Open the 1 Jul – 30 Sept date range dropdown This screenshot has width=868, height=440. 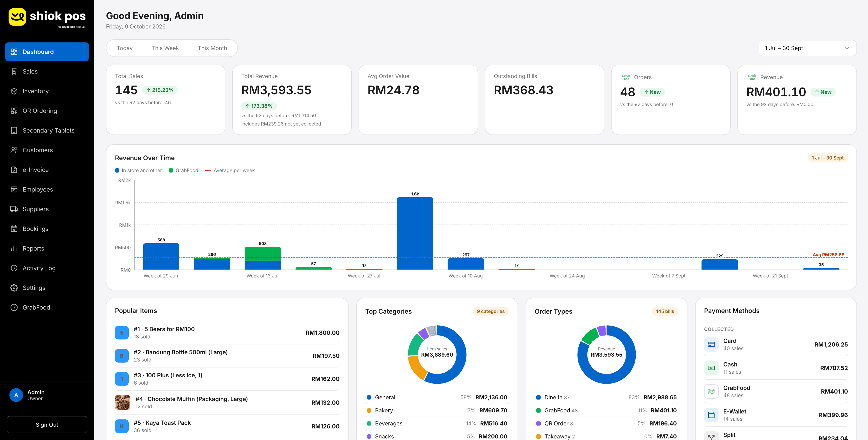(807, 48)
